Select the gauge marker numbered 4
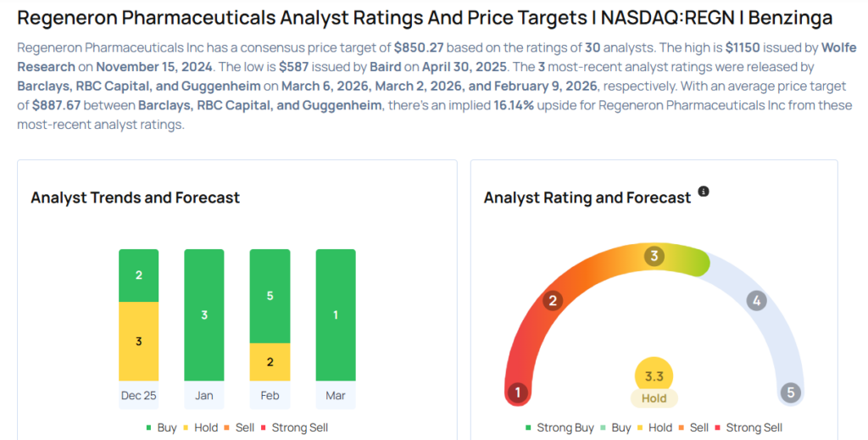The image size is (868, 440). [756, 300]
